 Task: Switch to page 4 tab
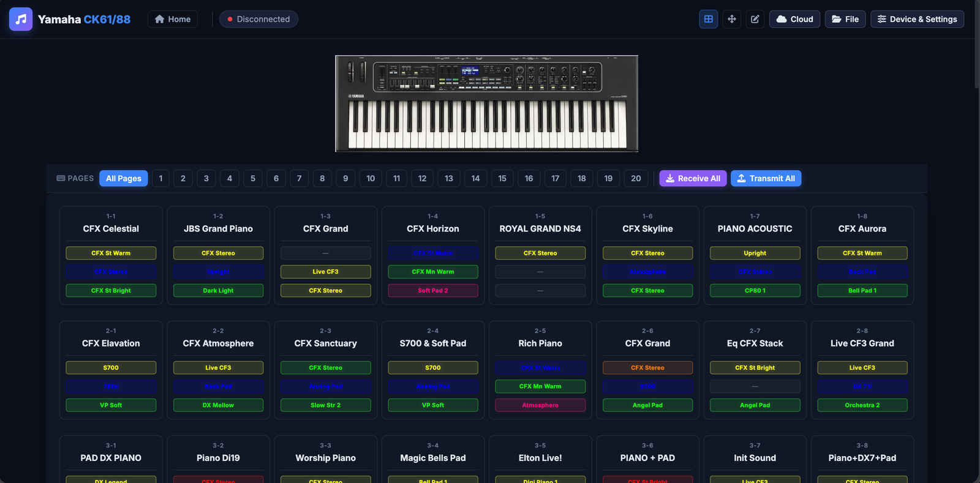tap(230, 178)
